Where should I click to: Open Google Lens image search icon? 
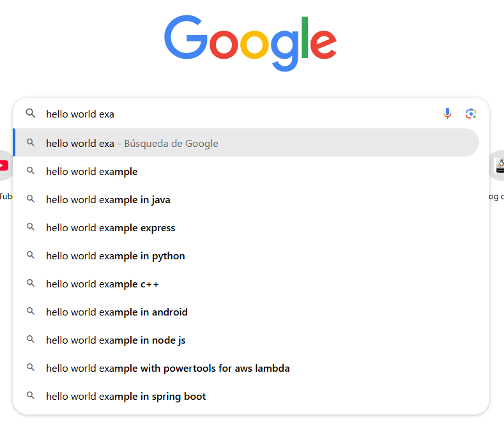click(471, 114)
